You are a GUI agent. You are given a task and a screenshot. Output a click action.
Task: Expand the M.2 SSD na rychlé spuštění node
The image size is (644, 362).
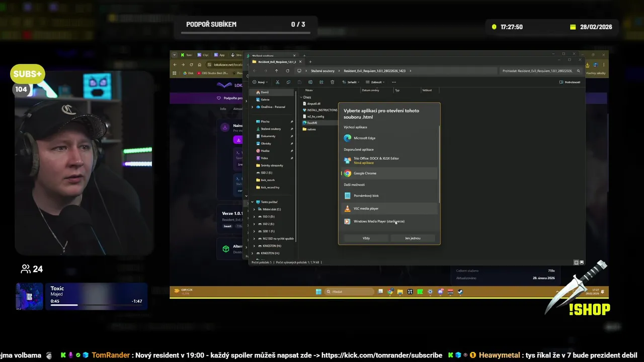coord(255,238)
